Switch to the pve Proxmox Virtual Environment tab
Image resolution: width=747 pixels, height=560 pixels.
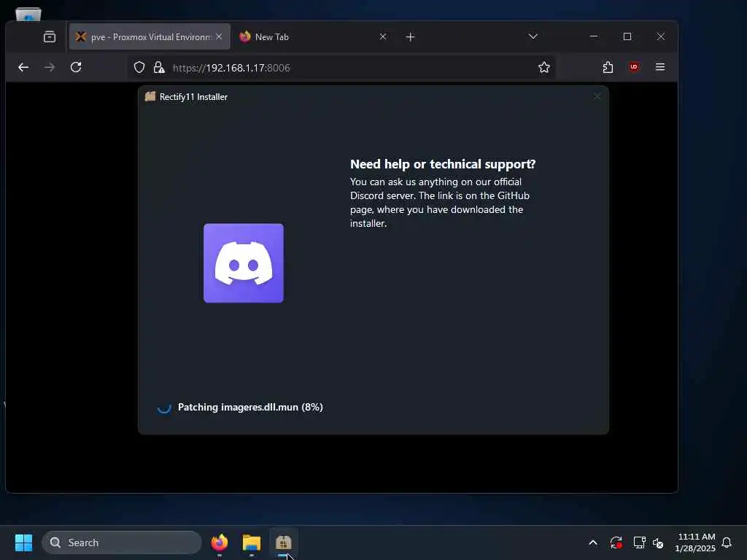pos(150,36)
